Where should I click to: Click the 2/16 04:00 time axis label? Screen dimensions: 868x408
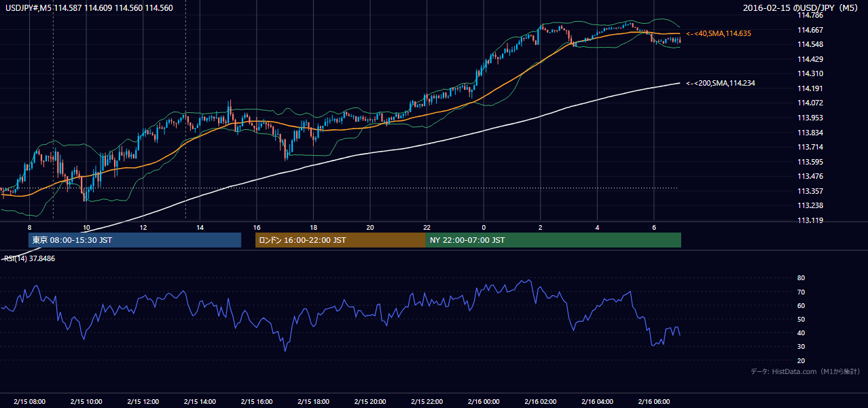(x=596, y=402)
